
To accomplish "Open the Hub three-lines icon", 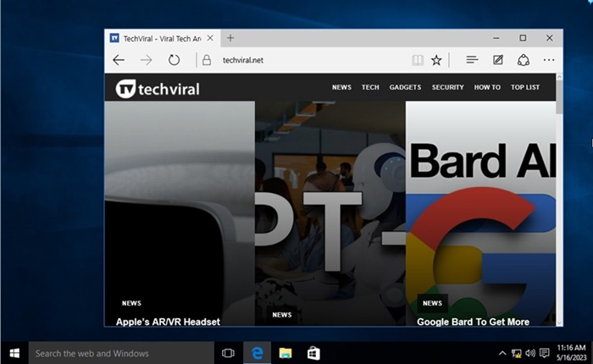I will 472,60.
